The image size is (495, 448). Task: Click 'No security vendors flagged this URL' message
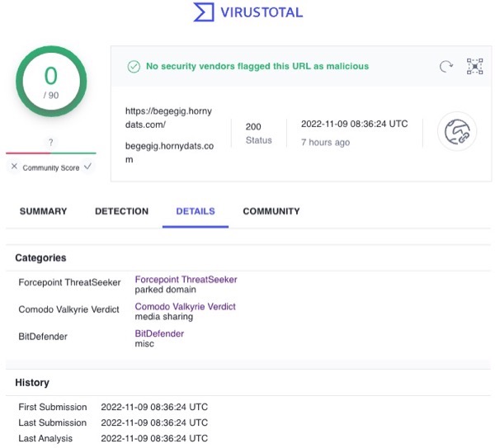click(x=257, y=66)
